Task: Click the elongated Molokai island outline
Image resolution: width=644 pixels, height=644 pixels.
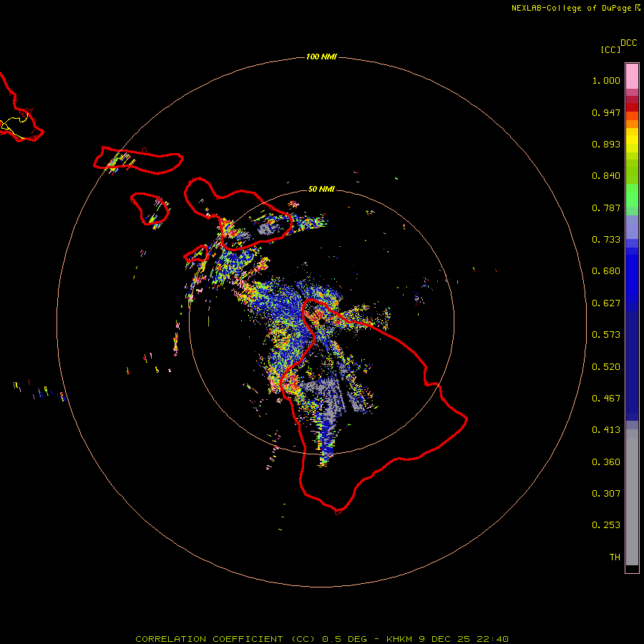Action: tap(138, 160)
